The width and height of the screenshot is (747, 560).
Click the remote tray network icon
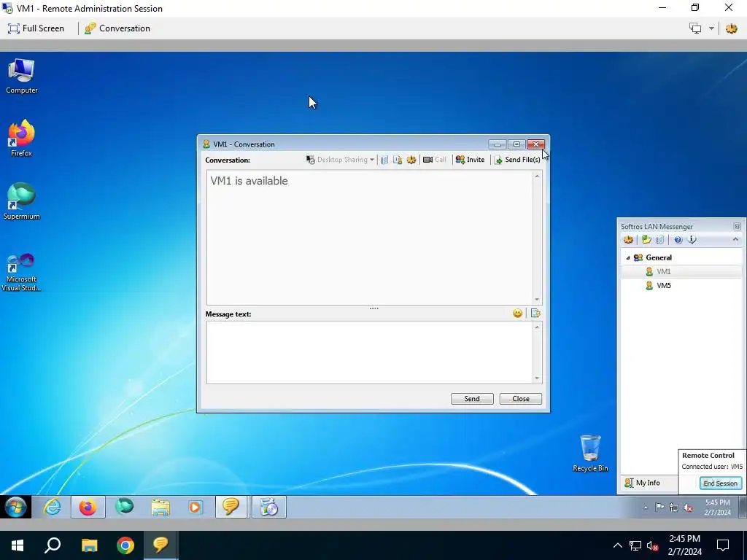[673, 507]
